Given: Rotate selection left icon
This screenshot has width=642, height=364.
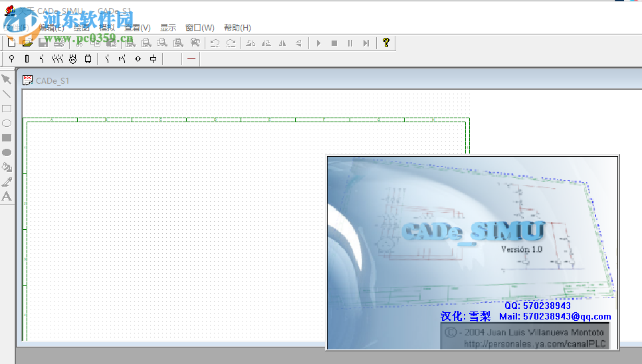Looking at the screenshot, I should (251, 43).
